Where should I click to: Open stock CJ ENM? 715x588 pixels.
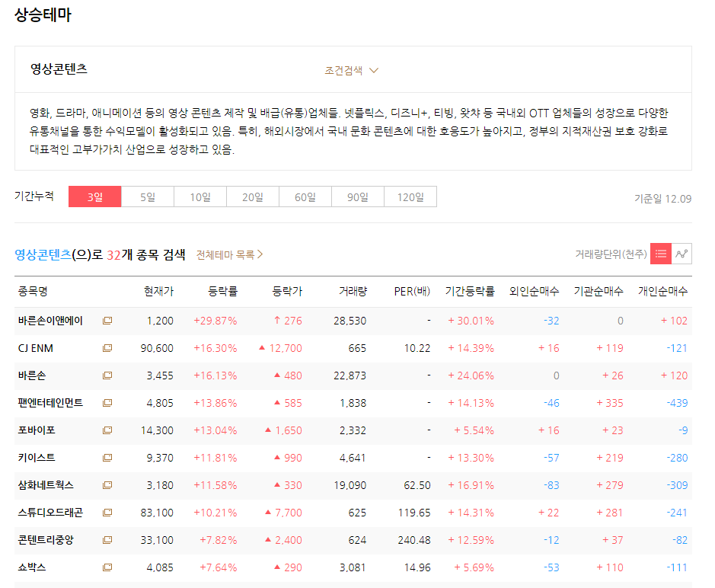(36, 348)
